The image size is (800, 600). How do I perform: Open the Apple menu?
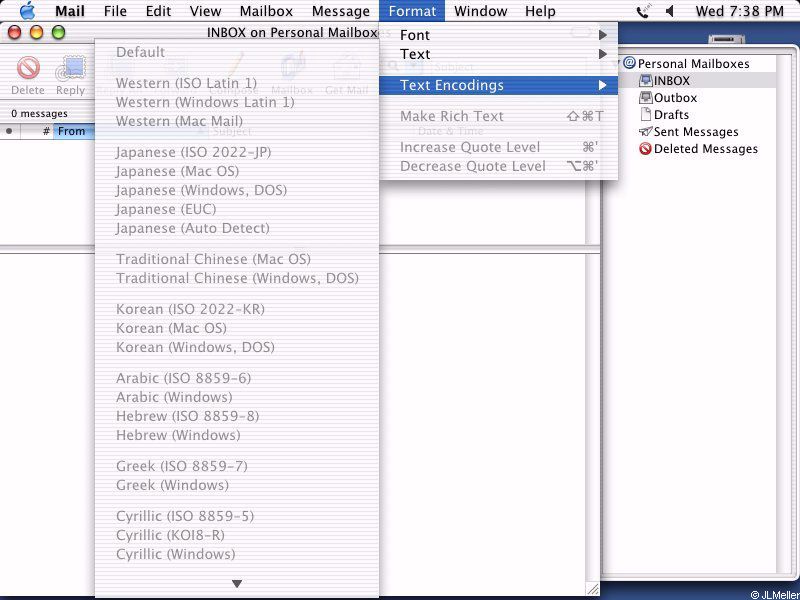(x=27, y=11)
